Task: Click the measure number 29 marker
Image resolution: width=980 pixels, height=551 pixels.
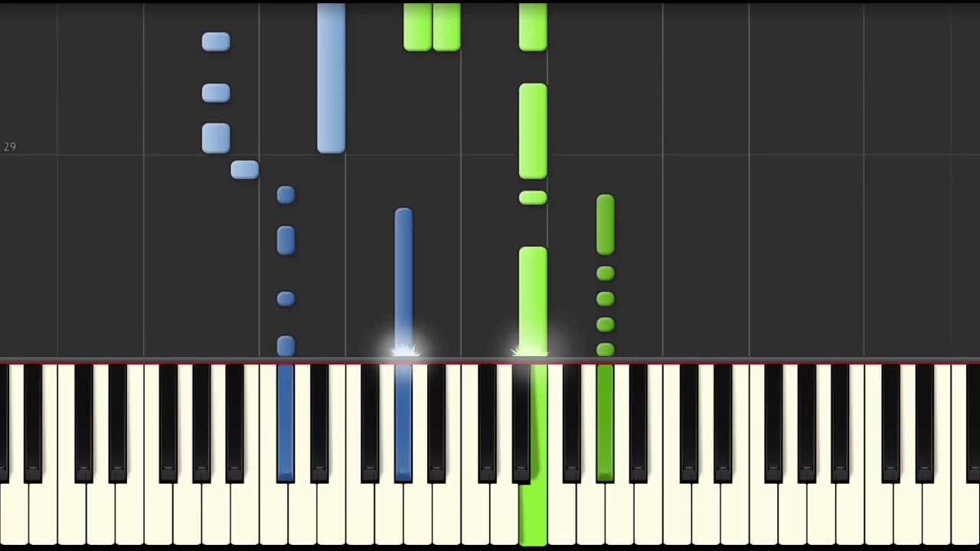Action: pos(9,146)
